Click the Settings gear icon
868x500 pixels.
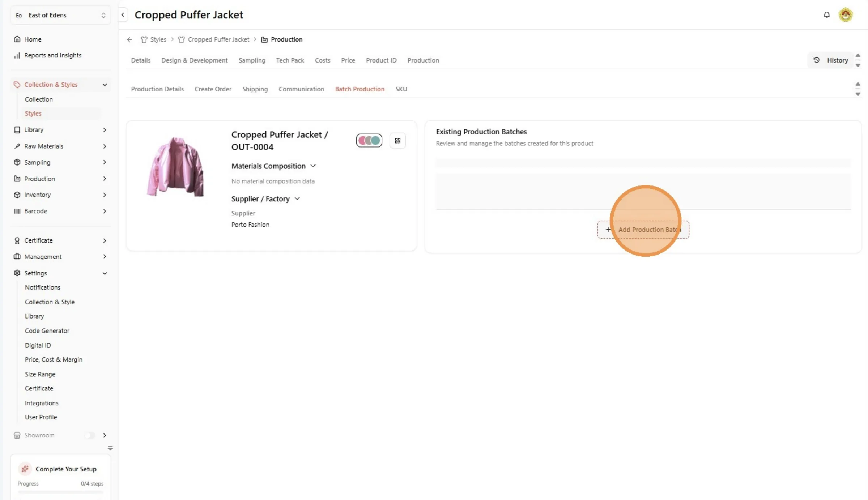point(17,273)
